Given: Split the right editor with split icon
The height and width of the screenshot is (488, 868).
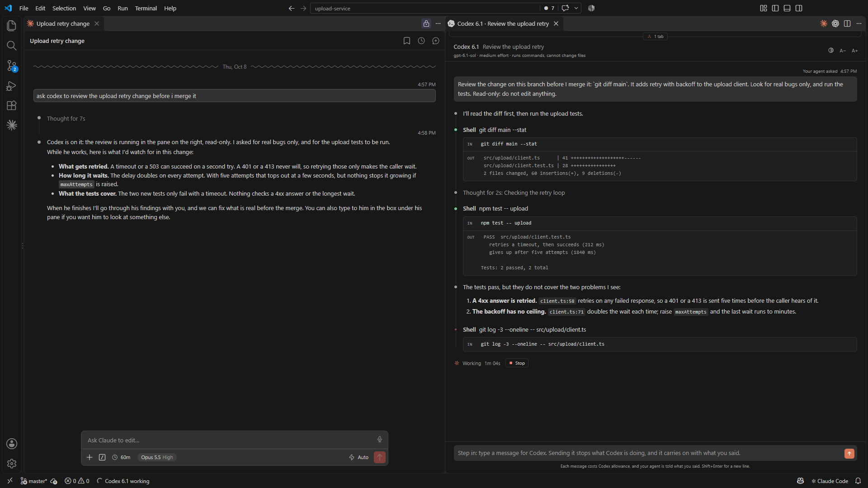Looking at the screenshot, I should 847,23.
